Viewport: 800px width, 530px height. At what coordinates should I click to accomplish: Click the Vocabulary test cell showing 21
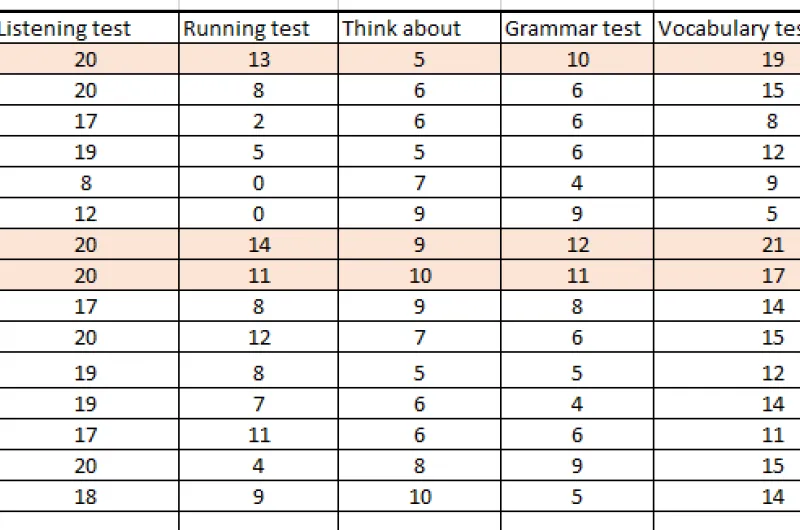pos(773,245)
